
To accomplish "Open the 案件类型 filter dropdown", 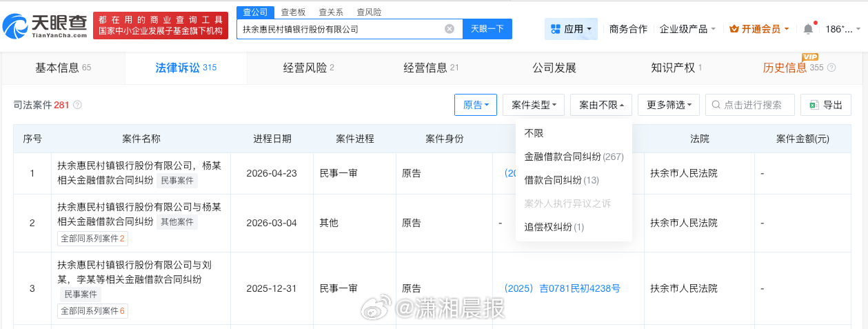I will coord(534,105).
